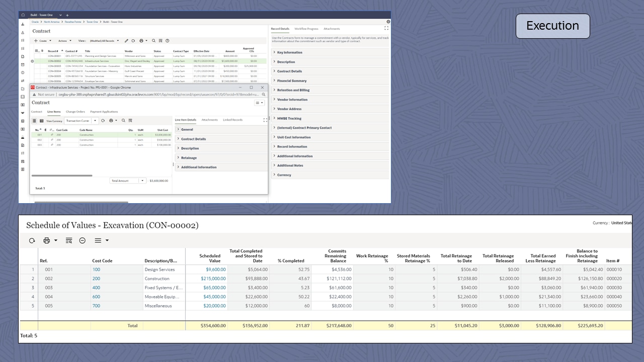
Task: Open help from the Contract toolbar
Action: 167,41
